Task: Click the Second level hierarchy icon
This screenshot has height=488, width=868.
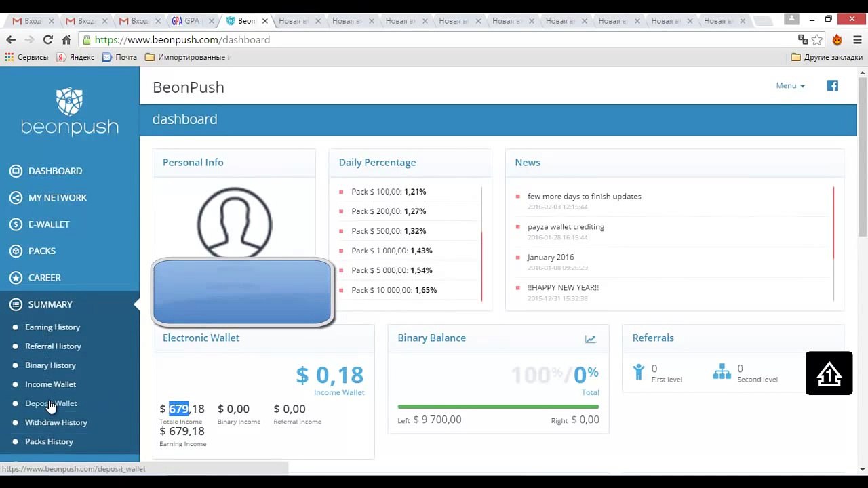Action: tap(722, 371)
